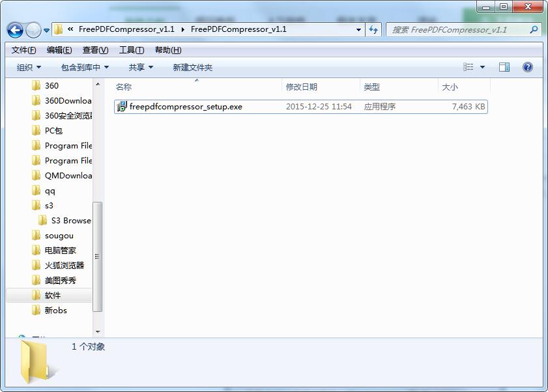Viewport: 548px width, 392px height.
Task: Click the date 2015-12-25 11:54 cell
Action: 319,107
